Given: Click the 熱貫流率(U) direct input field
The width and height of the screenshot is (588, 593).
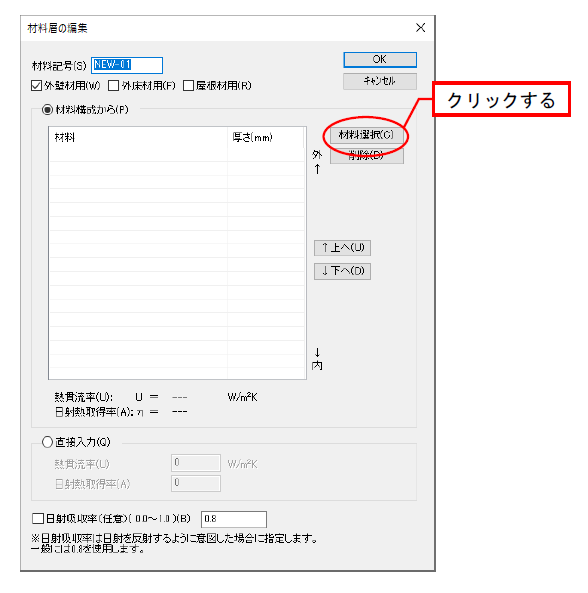Looking at the screenshot, I should [x=196, y=463].
